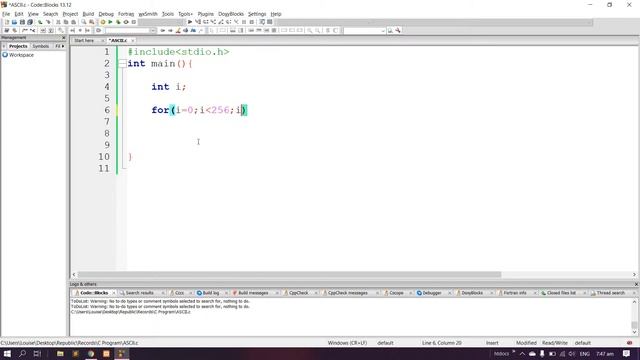Click the ENG language indicator

pyautogui.click(x=584, y=353)
